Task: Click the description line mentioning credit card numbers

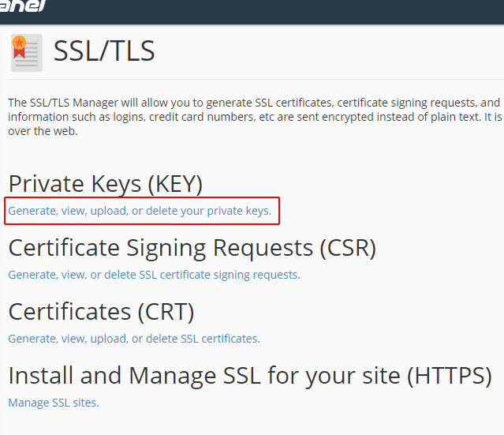Action: point(255,117)
